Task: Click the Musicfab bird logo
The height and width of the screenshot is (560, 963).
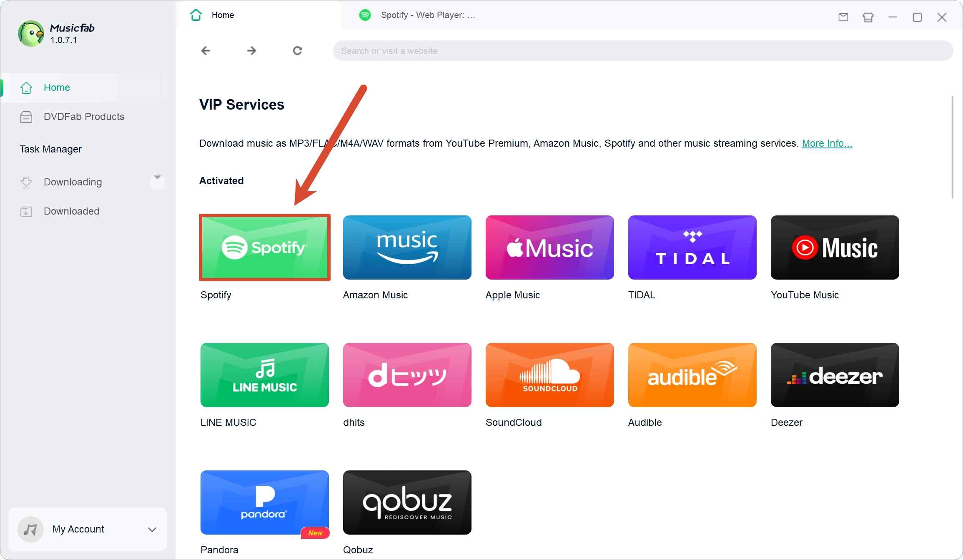Action: [31, 34]
